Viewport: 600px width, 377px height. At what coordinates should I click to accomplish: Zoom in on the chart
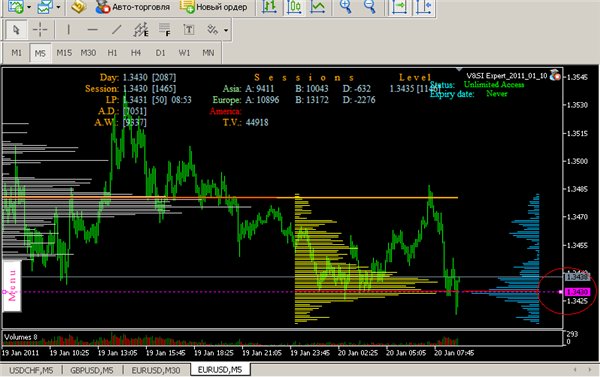[x=346, y=7]
